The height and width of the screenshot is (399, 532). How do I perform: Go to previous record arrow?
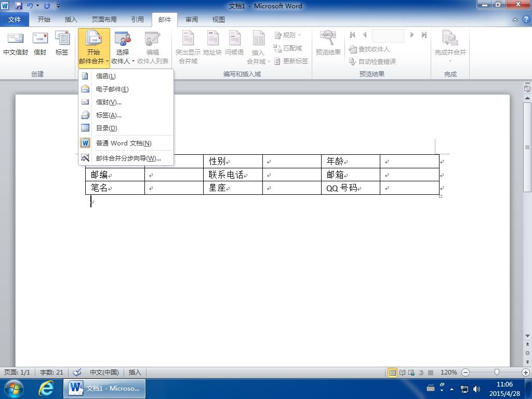click(x=365, y=35)
